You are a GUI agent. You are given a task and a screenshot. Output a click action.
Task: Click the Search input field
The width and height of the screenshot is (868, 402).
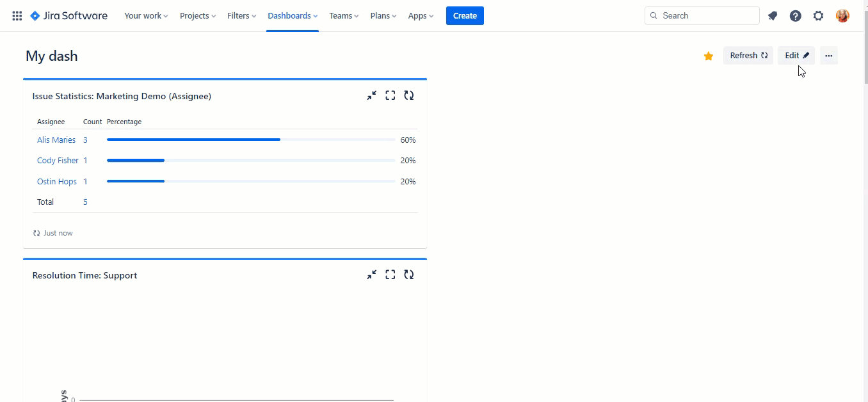pos(702,15)
